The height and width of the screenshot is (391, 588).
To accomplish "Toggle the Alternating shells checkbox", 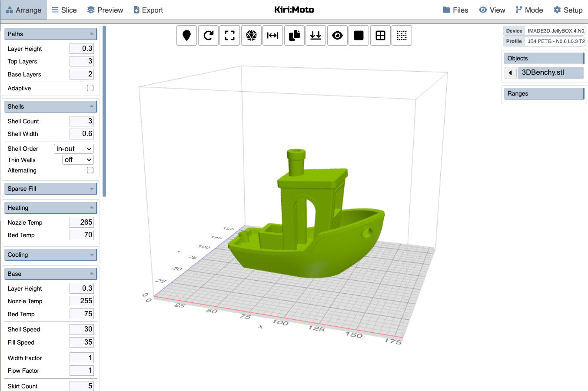I will pyautogui.click(x=90, y=170).
